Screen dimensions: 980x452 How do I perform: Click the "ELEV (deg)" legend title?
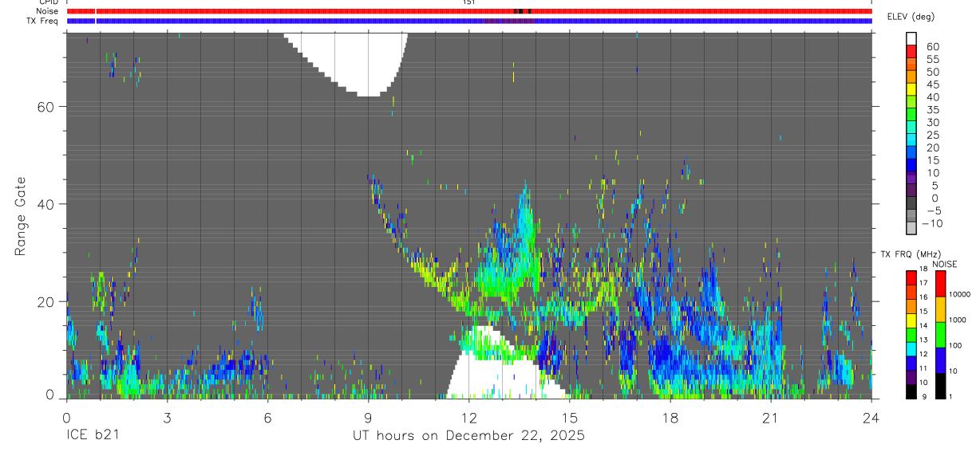(911, 17)
